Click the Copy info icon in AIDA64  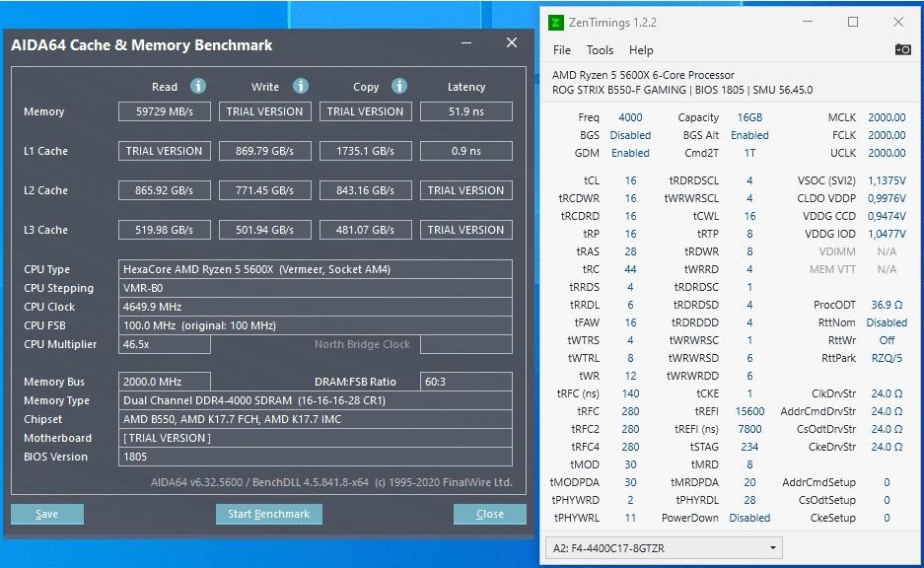click(x=399, y=86)
